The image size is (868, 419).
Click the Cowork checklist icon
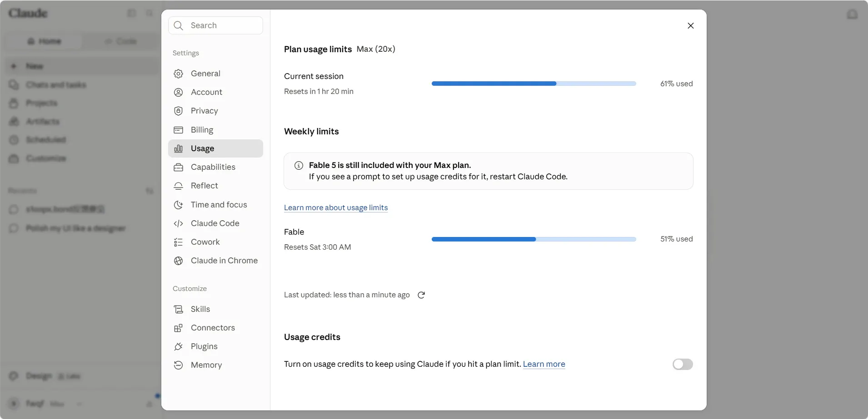(179, 242)
